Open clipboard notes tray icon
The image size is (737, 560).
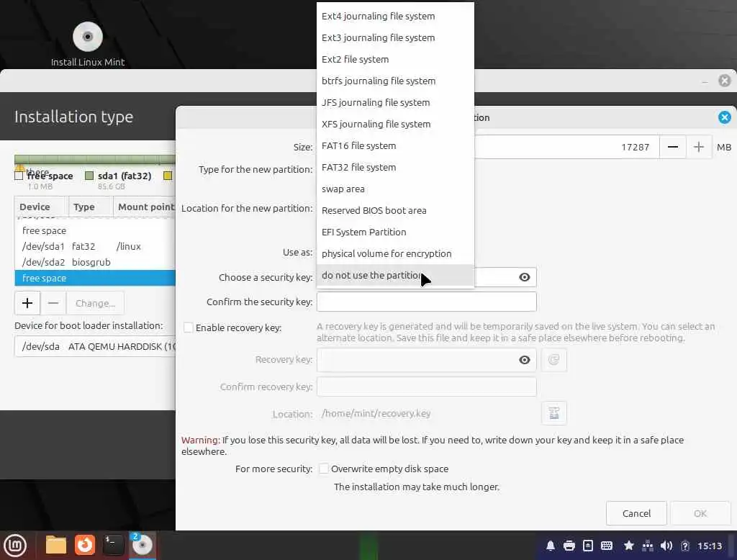[x=588, y=546]
